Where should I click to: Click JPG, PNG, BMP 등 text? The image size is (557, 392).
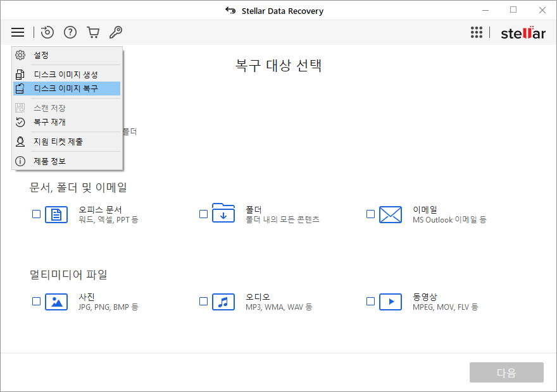pos(108,307)
